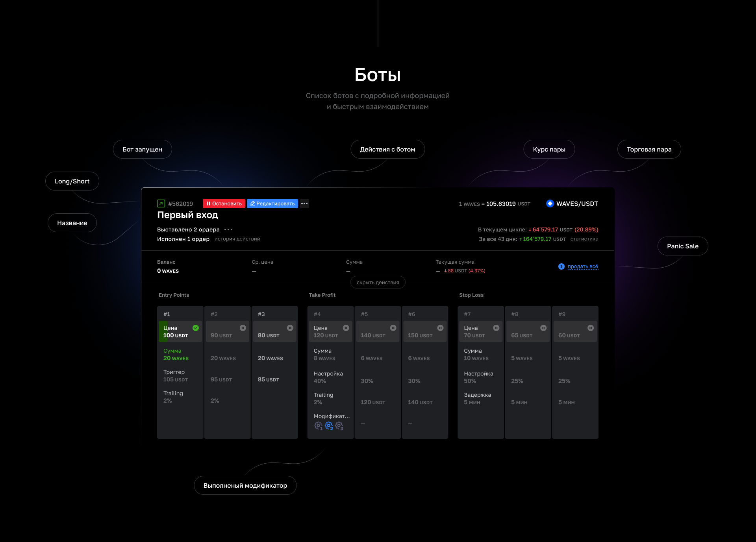This screenshot has width=756, height=542.
Task: Click the long-direction arrow icon beside #562019
Action: [x=161, y=203]
